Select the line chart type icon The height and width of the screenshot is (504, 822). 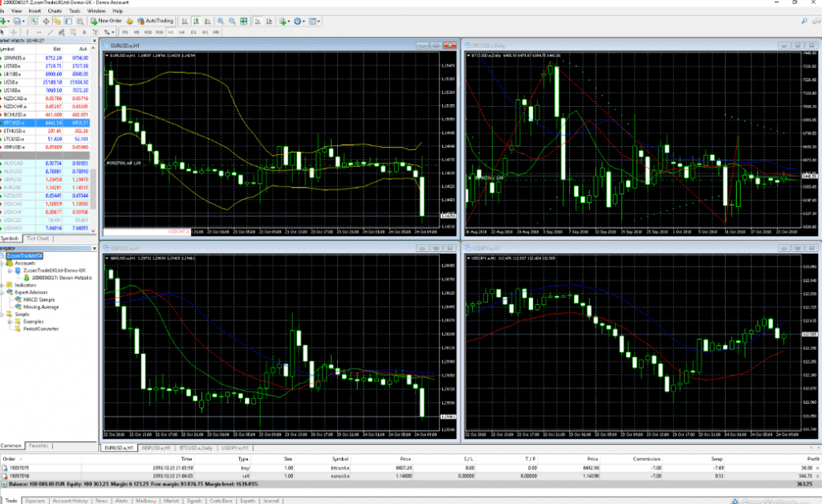(x=209, y=21)
